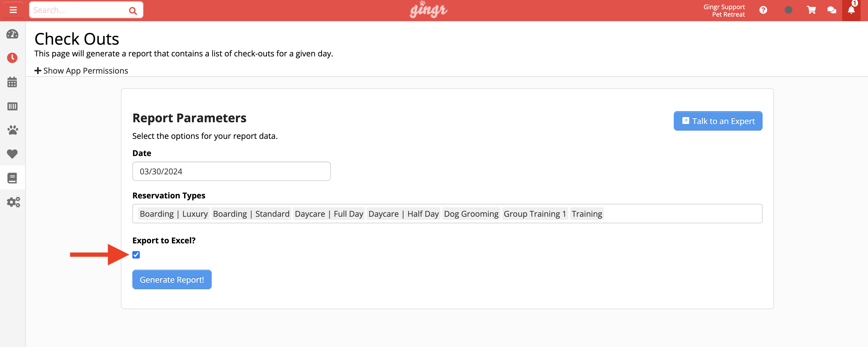
Task: Open the gears settings icon
Action: pos(12,202)
